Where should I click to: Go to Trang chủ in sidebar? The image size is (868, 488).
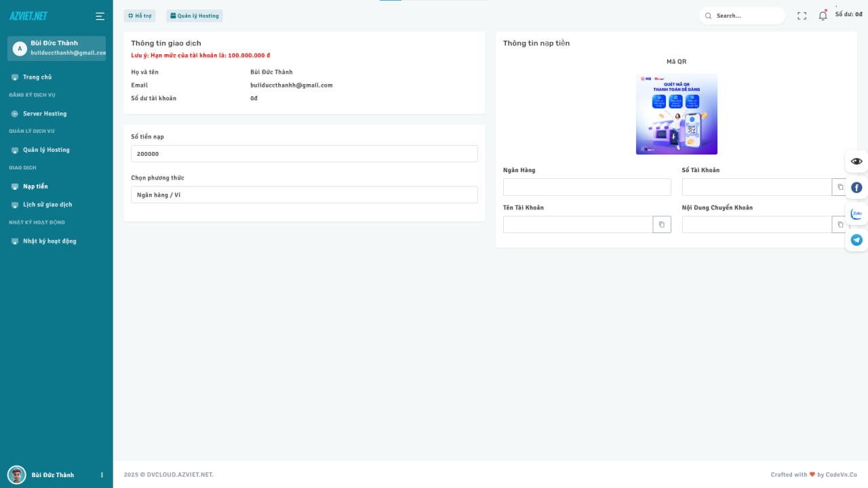click(x=37, y=77)
